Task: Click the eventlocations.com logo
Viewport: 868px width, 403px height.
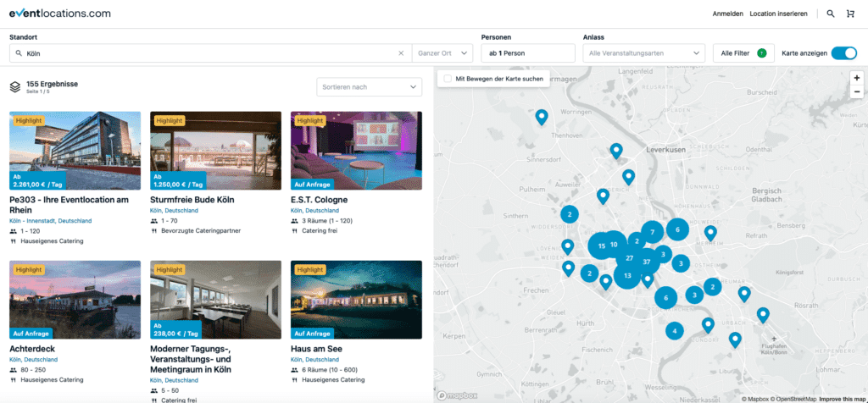Action: 60,14
